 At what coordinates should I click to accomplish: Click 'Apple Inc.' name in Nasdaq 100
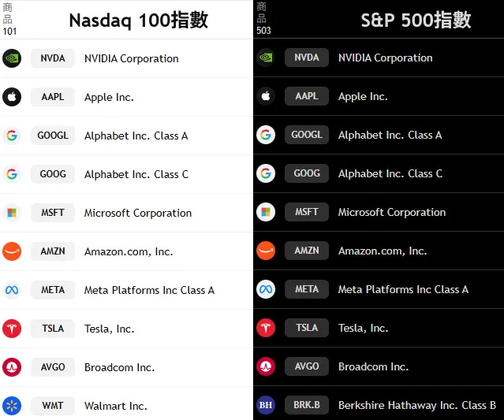tap(109, 97)
